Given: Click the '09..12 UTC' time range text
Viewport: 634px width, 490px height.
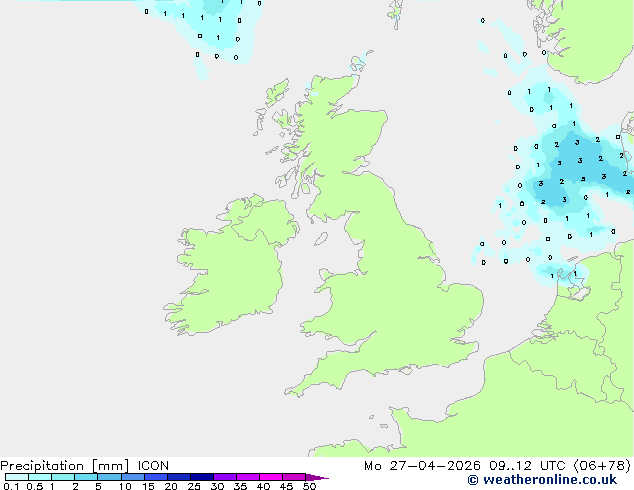Looking at the screenshot, I should 527,466.
